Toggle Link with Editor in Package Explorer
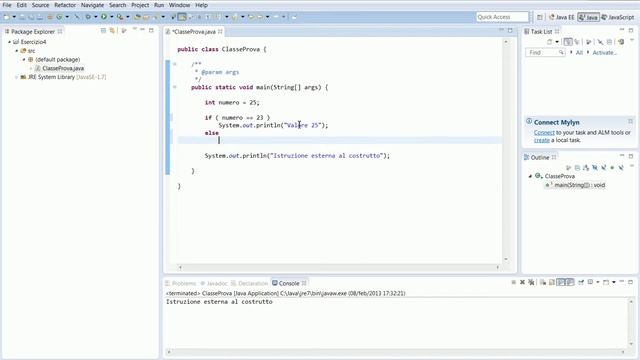The height and width of the screenshot is (360, 640). click(x=112, y=31)
